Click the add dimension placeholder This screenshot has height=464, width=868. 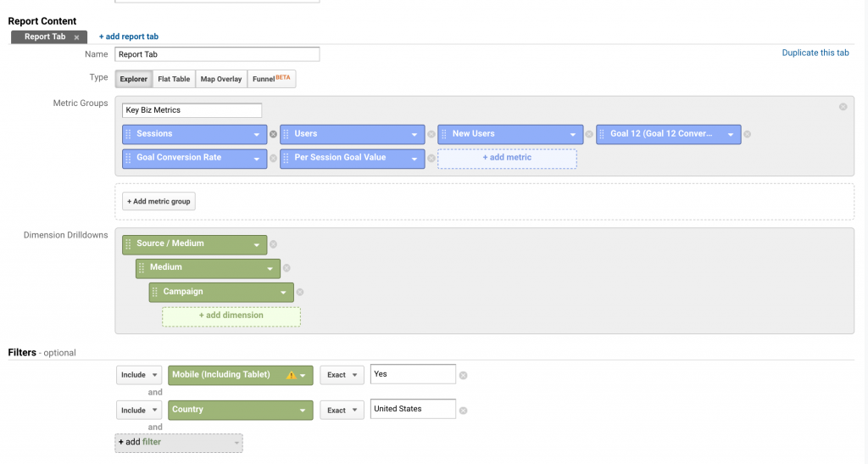231,316
